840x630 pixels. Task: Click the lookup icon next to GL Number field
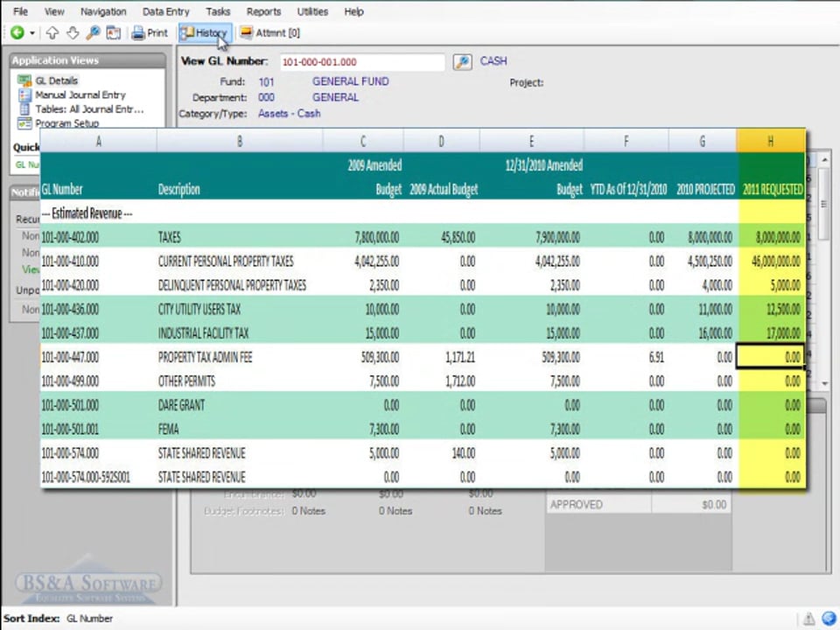(x=462, y=61)
